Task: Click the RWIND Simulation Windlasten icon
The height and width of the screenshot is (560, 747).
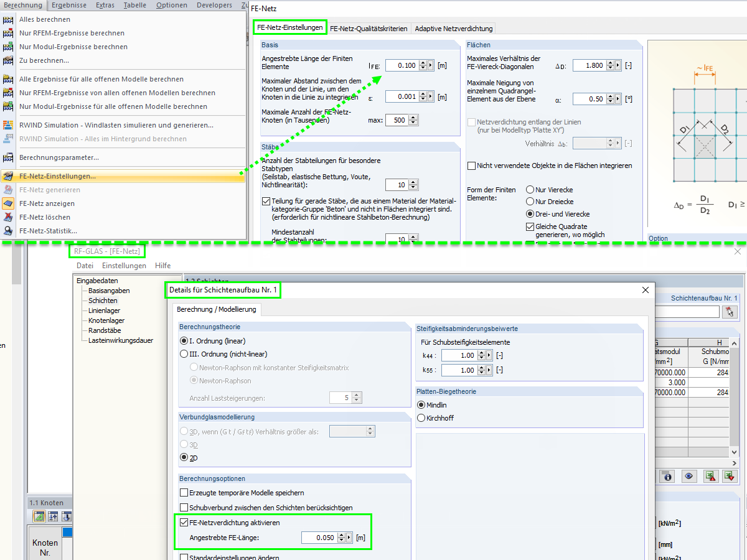Action: [x=8, y=125]
